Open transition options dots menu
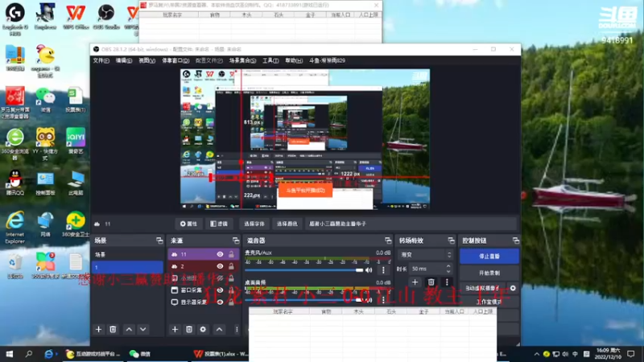Screen dimensions: 644x362 (447, 282)
